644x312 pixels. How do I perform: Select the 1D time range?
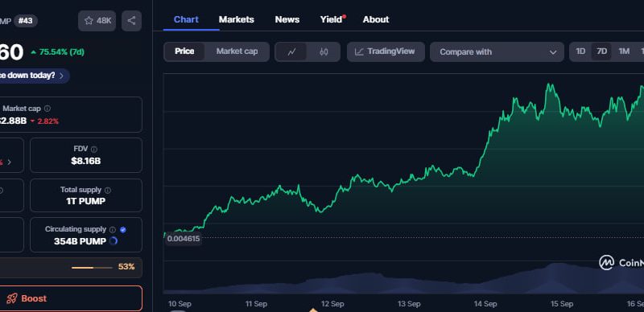(x=580, y=51)
